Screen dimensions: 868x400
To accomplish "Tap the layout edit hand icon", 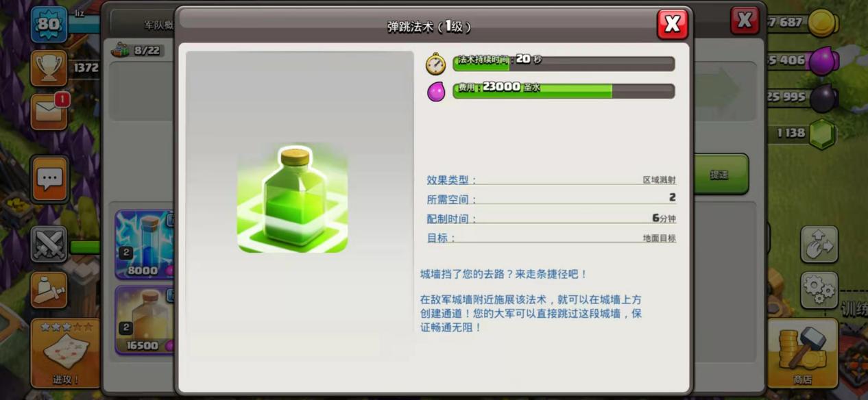I will coord(819,245).
